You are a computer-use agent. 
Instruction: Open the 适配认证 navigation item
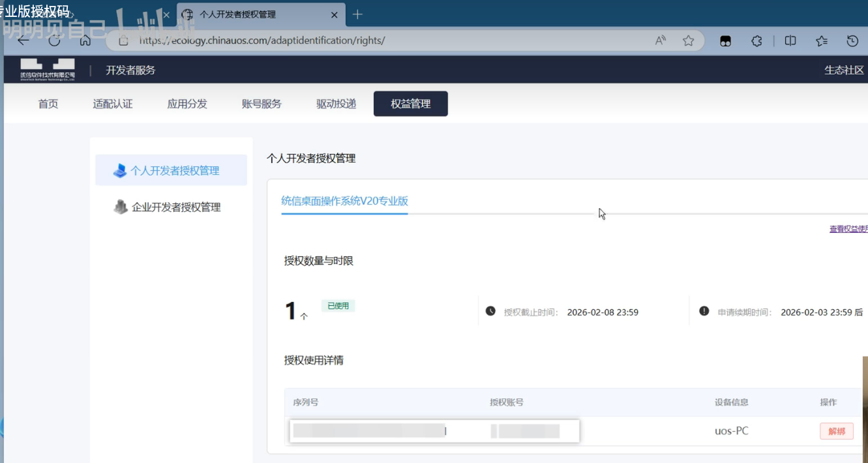click(113, 104)
